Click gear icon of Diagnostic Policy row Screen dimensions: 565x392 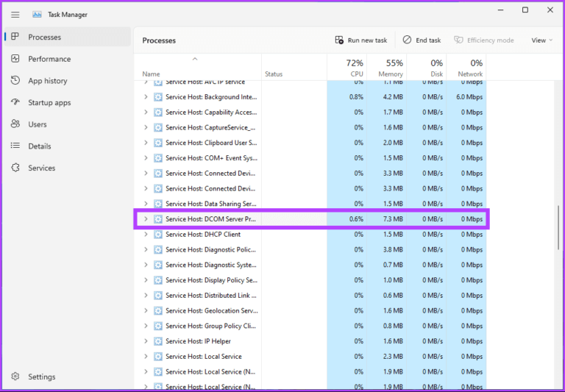(158, 249)
